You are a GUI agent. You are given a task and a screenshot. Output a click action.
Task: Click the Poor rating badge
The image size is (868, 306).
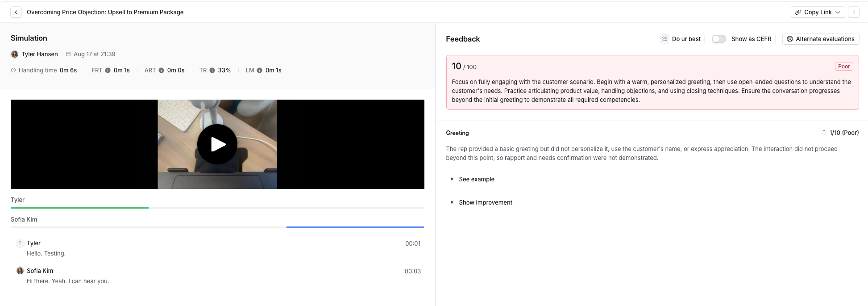pos(844,67)
